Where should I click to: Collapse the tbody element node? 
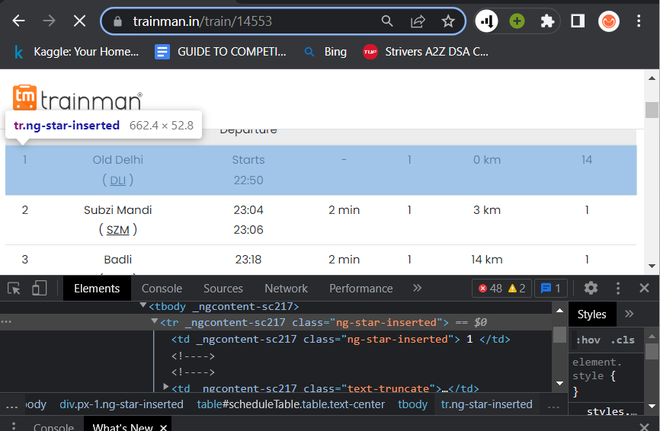pos(143,305)
